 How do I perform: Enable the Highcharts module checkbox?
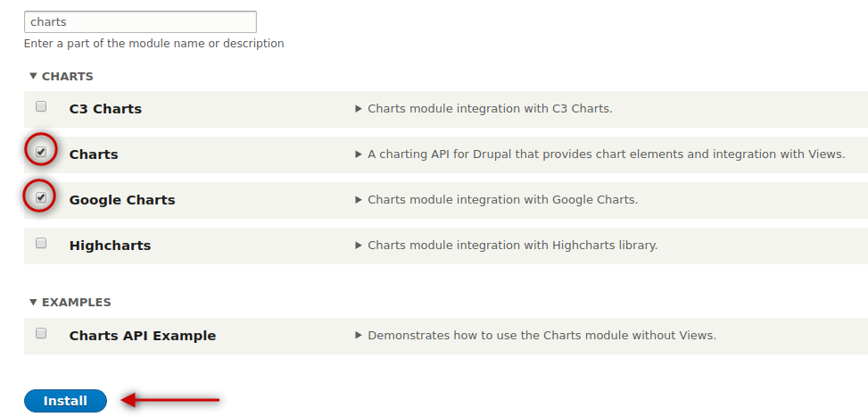pyautogui.click(x=41, y=243)
